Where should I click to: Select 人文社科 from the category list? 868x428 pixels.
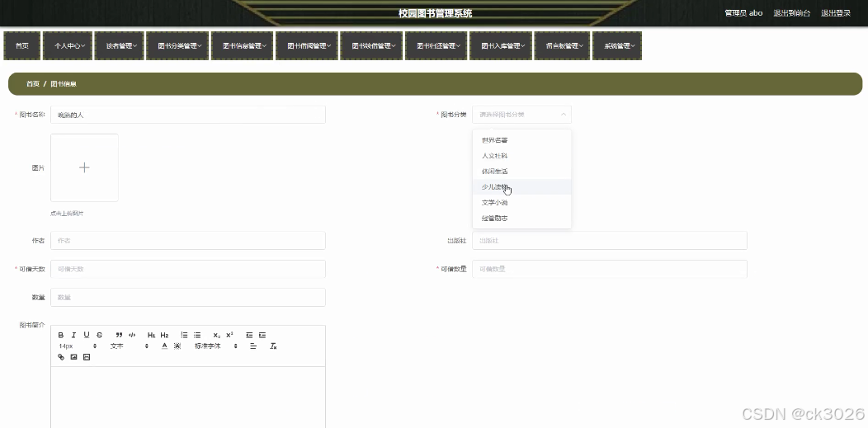[521, 156]
